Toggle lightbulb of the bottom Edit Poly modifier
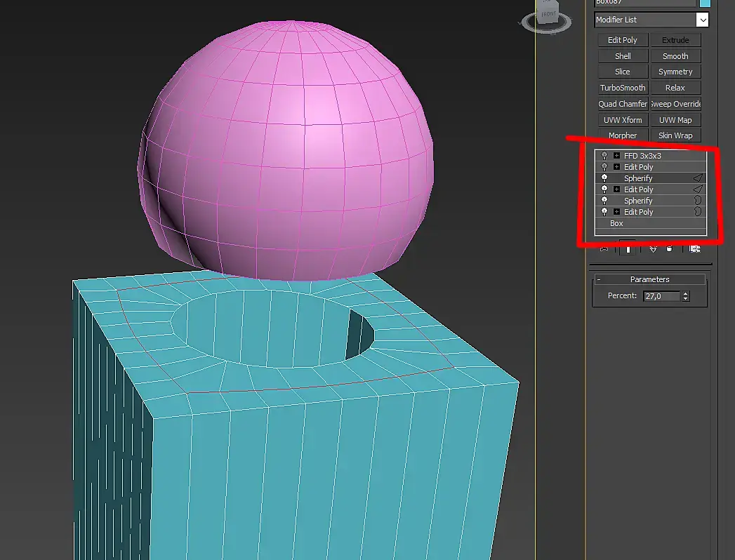Image resolution: width=735 pixels, height=560 pixels. pos(604,212)
